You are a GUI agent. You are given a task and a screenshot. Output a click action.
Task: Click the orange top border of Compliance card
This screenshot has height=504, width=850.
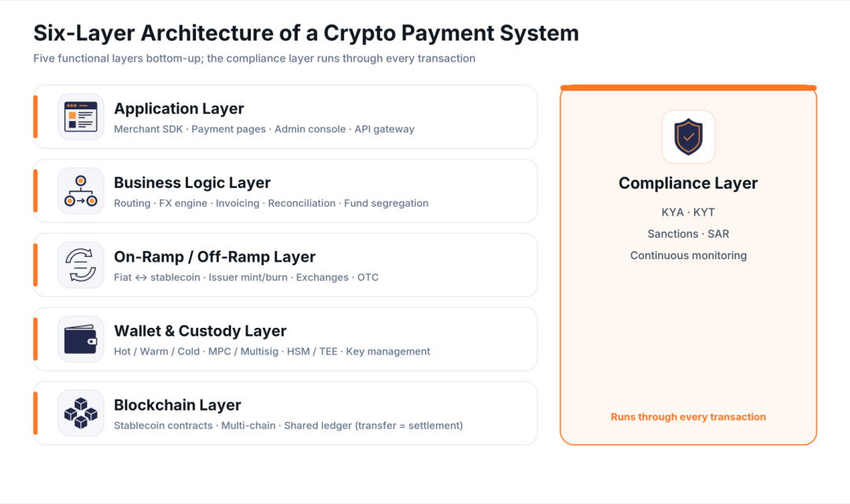click(689, 87)
